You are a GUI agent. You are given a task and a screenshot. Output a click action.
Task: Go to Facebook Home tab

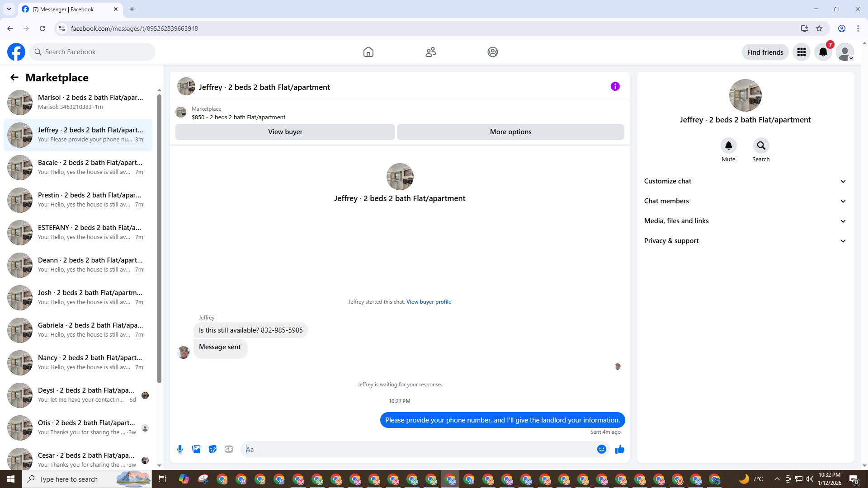368,52
